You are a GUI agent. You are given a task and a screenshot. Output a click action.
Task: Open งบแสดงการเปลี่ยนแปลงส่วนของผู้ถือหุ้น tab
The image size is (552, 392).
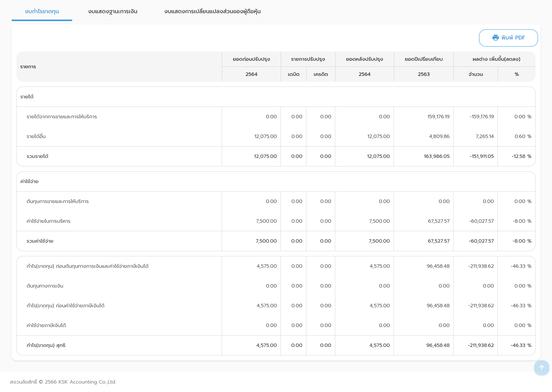coord(212,11)
